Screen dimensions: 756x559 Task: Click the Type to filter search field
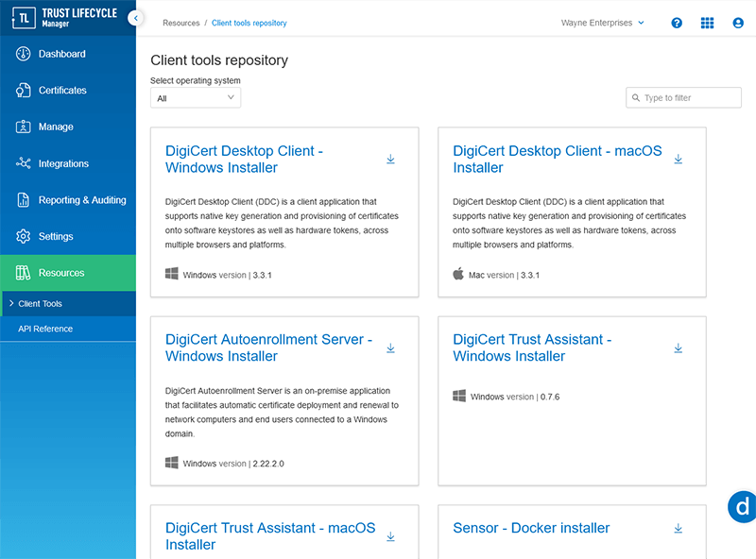(683, 98)
